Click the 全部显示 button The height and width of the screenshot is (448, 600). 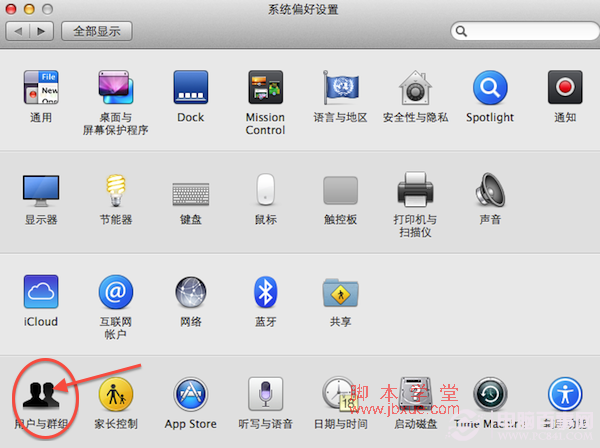click(x=97, y=31)
